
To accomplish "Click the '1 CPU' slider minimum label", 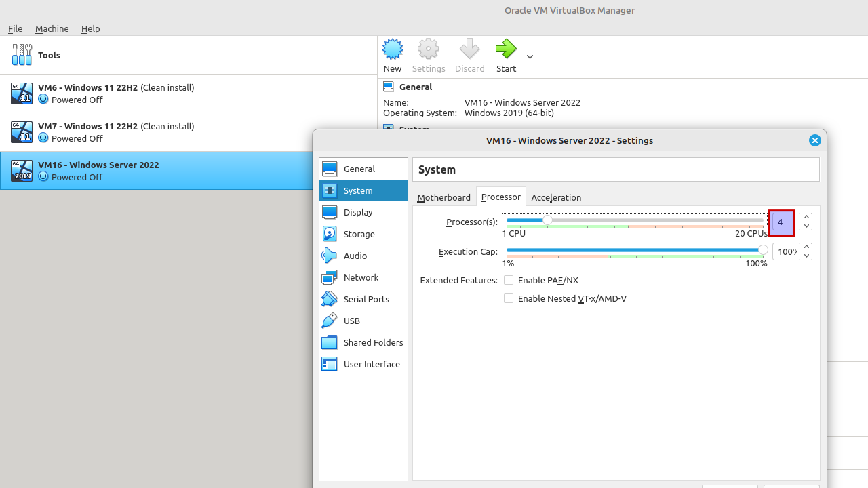I will [x=514, y=233].
